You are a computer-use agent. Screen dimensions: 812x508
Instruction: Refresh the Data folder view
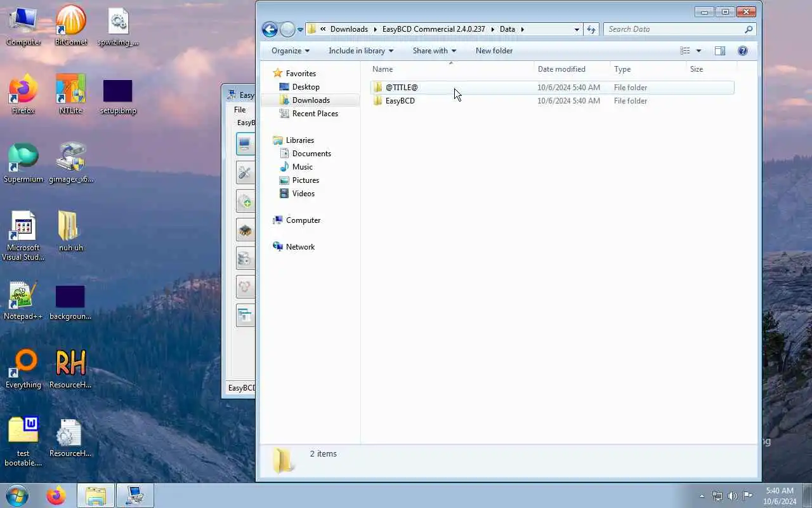591,29
